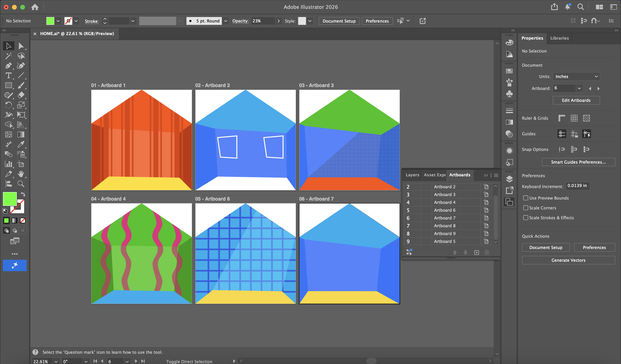The height and width of the screenshot is (364, 621).
Task: Select the Pen tool
Action: pyautogui.click(x=8, y=66)
